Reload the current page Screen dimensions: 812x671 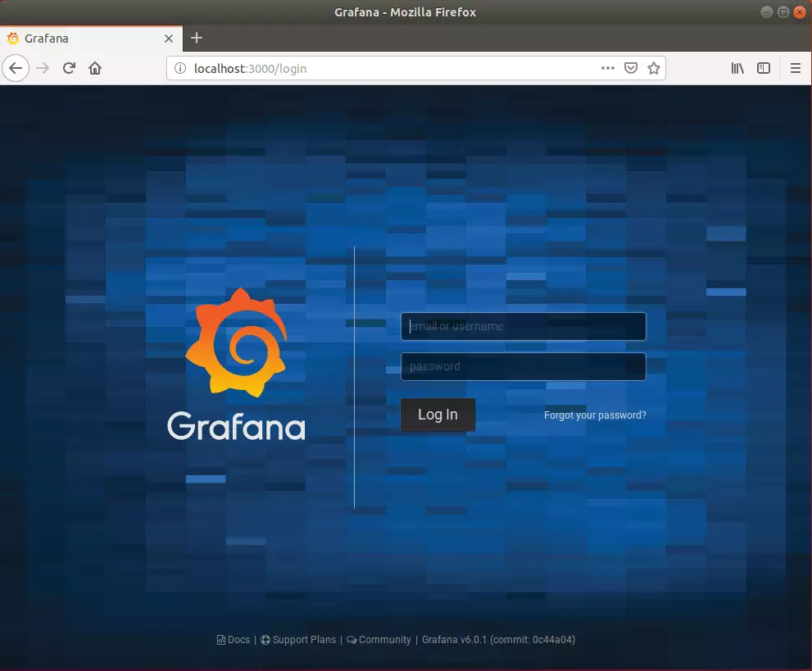pos(69,68)
